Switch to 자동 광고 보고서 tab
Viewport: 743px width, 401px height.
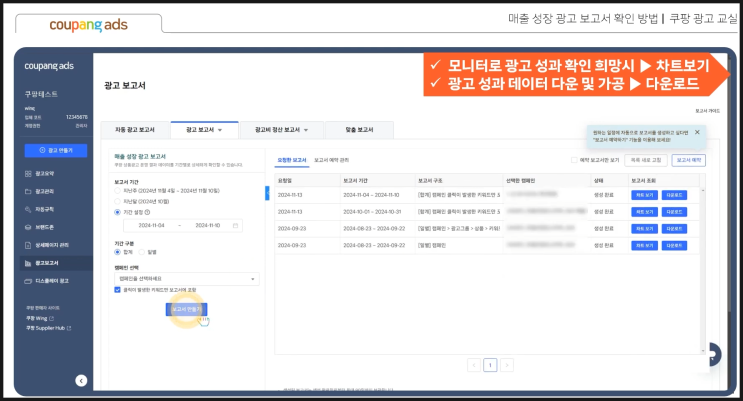pyautogui.click(x=135, y=130)
